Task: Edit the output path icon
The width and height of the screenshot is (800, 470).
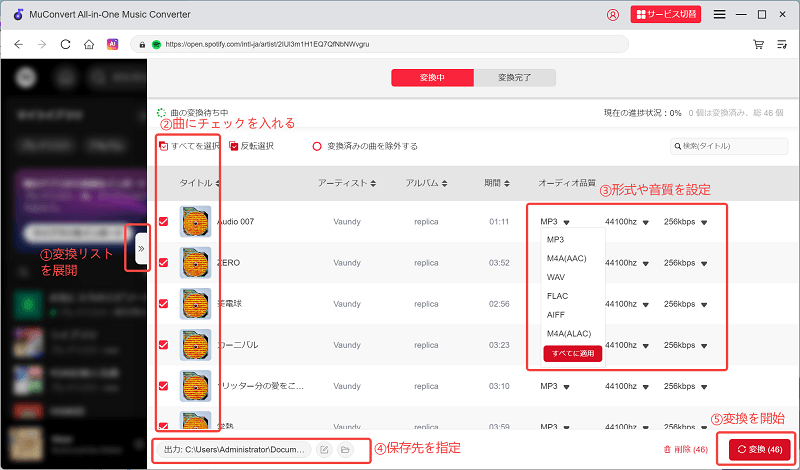Action: click(324, 450)
